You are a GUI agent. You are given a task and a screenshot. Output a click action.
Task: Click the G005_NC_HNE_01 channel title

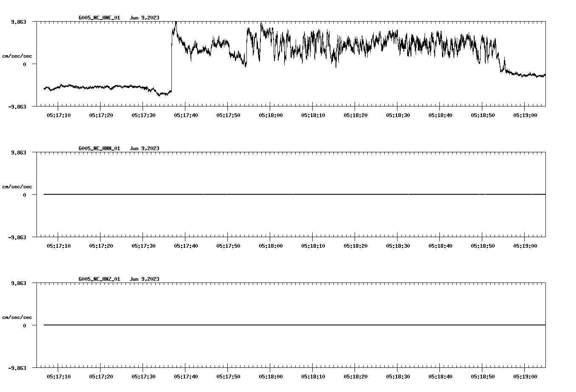[98, 18]
